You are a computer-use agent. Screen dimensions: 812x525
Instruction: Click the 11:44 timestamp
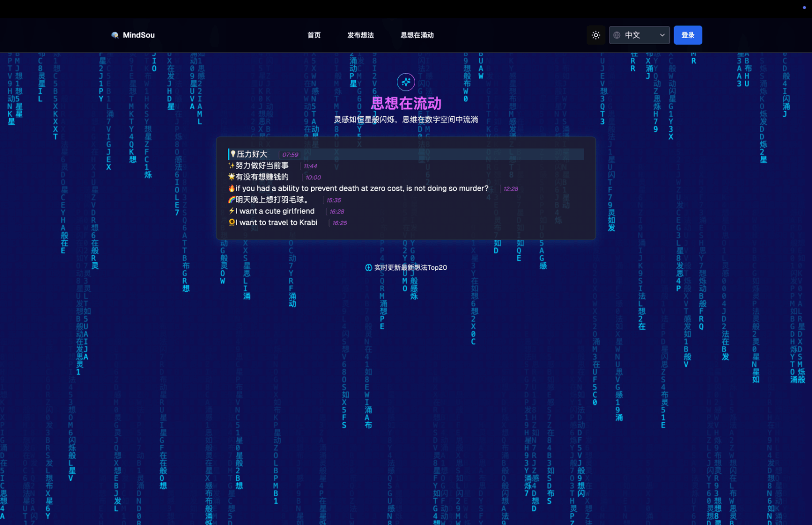coord(310,166)
